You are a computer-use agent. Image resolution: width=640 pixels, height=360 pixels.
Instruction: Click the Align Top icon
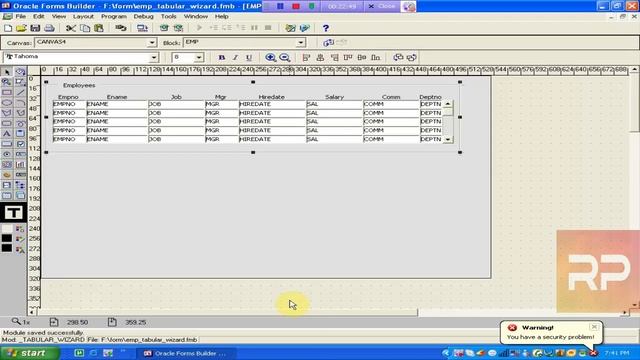point(348,58)
